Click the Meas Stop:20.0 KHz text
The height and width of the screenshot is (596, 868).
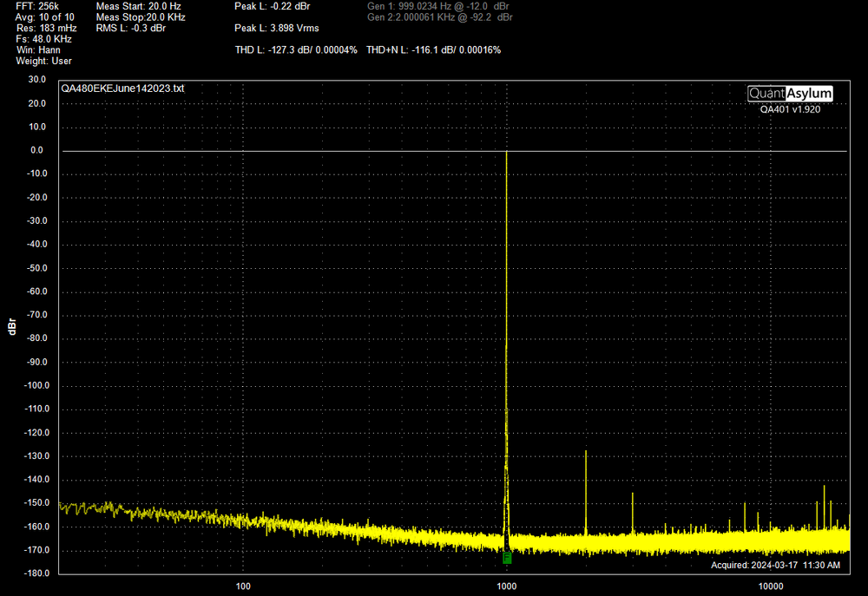pos(141,17)
